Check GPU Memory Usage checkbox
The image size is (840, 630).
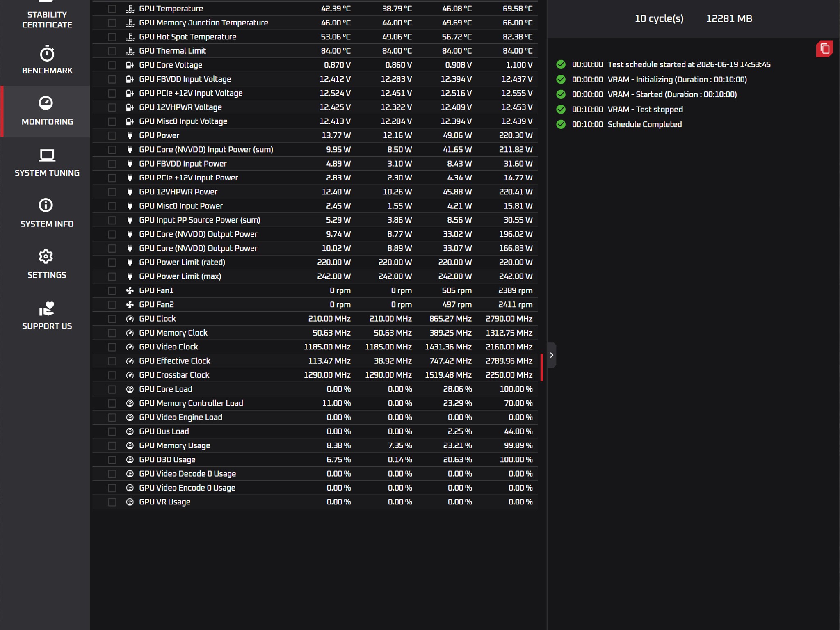[112, 445]
